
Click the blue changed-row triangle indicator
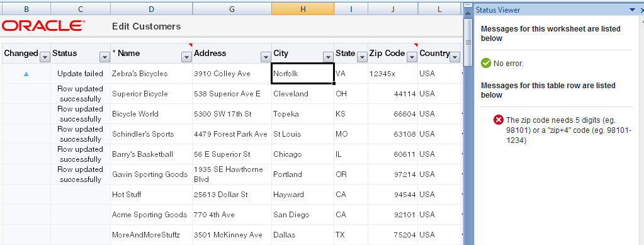point(26,74)
